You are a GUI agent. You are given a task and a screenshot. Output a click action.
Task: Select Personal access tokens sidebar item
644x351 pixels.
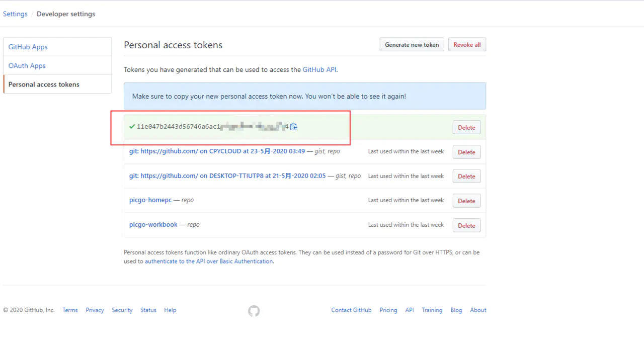44,84
